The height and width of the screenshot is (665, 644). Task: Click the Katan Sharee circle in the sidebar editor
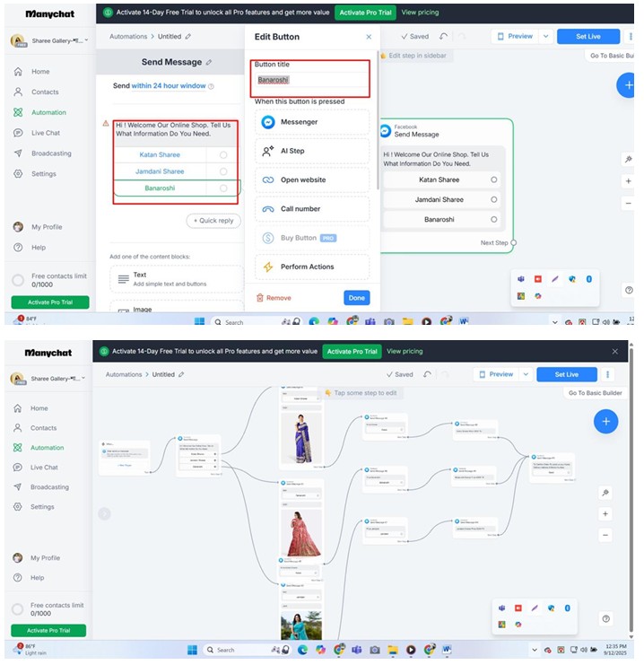point(223,155)
